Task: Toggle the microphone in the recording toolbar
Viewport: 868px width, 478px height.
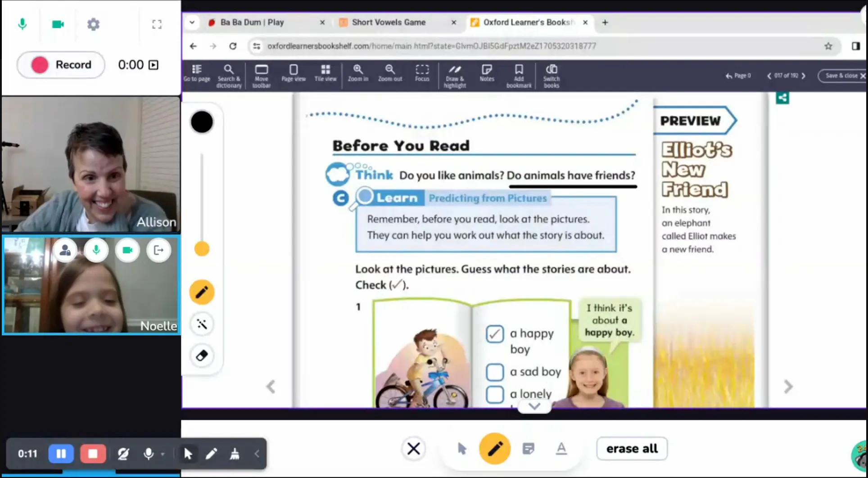Action: tap(148, 454)
